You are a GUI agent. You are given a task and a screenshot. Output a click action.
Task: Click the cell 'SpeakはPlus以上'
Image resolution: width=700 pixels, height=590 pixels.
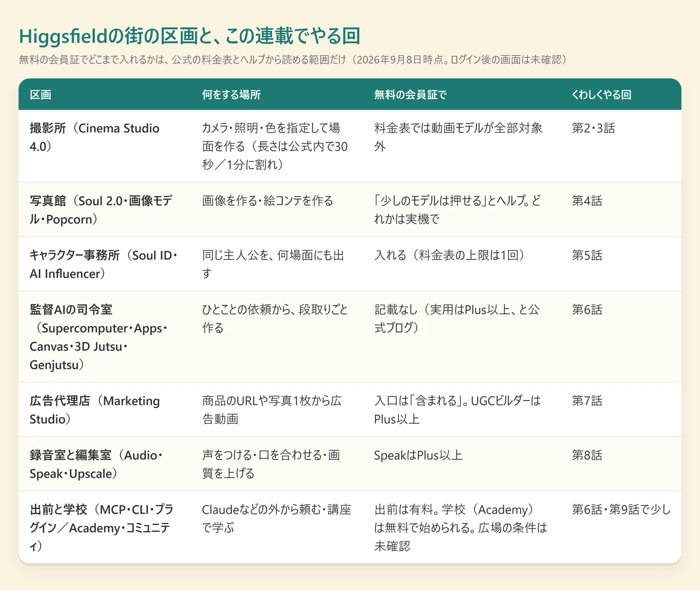[462, 464]
